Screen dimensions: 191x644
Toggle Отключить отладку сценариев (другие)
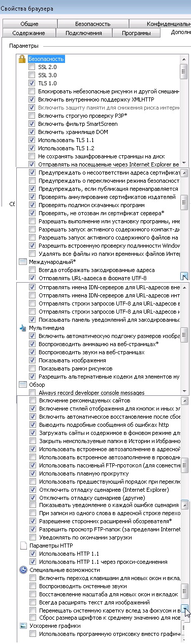(x=33, y=498)
